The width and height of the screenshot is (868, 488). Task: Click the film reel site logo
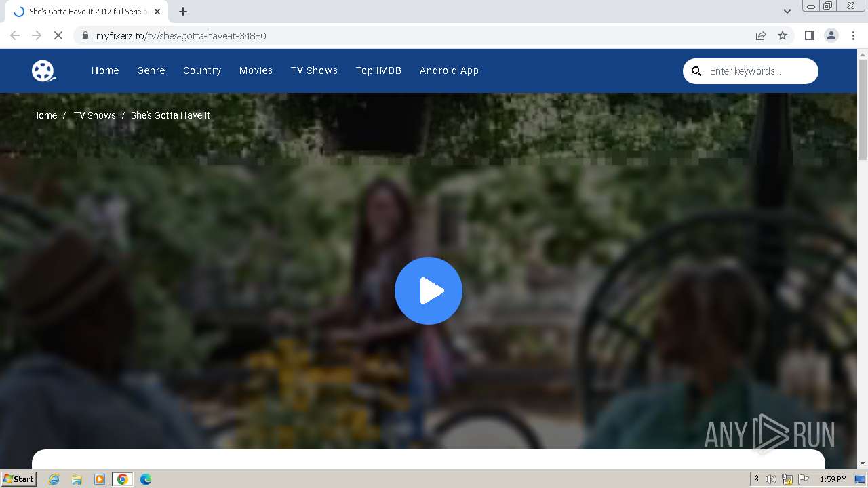tap(43, 70)
